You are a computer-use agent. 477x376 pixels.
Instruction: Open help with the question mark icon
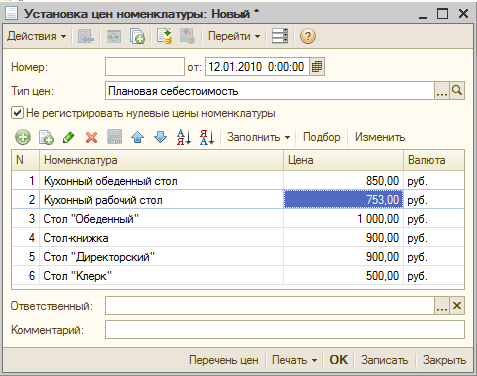pyautogui.click(x=308, y=36)
